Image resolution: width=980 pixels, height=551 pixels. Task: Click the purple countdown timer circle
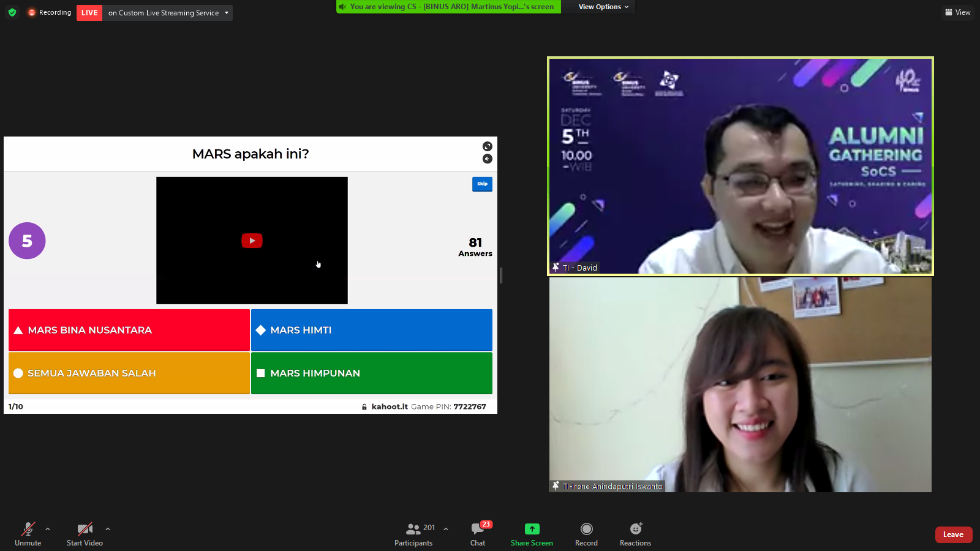coord(27,241)
